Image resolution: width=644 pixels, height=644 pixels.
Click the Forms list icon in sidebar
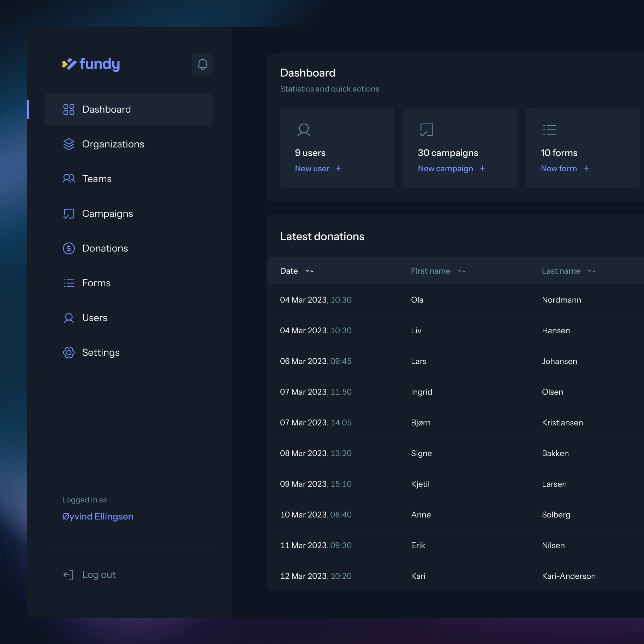tap(69, 283)
